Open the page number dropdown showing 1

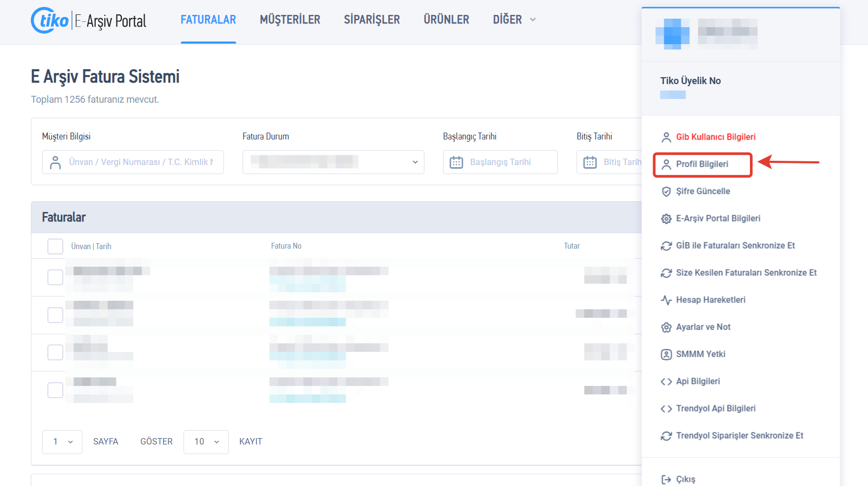tap(62, 442)
